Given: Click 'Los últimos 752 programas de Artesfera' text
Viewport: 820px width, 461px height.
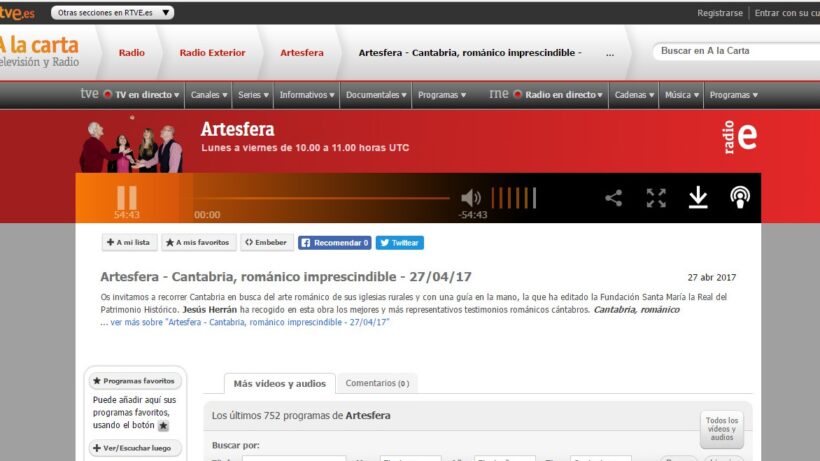Looking at the screenshot, I should (x=301, y=416).
